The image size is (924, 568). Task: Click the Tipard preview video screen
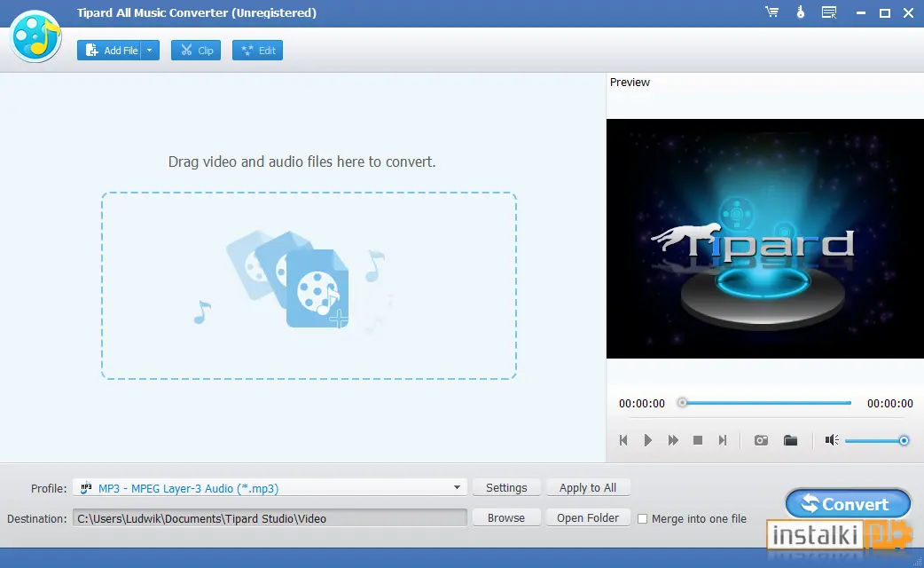765,238
